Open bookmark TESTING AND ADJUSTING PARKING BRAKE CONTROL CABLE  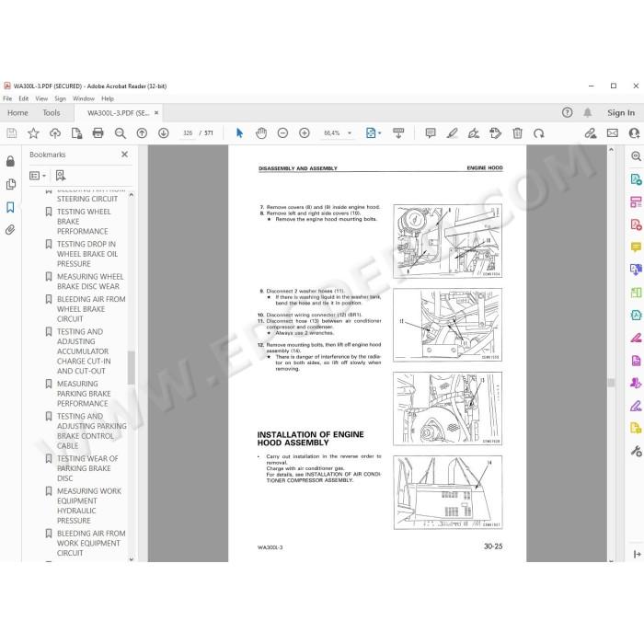(x=92, y=431)
